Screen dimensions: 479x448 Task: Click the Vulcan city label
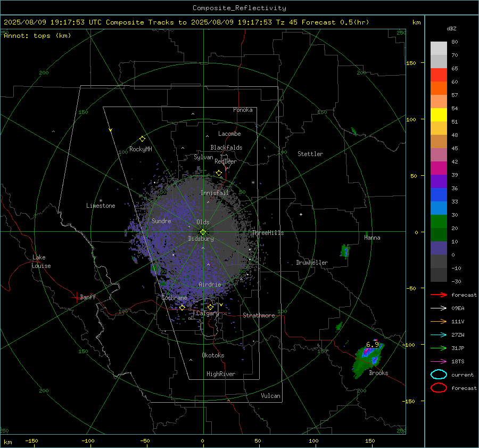[x=271, y=396]
